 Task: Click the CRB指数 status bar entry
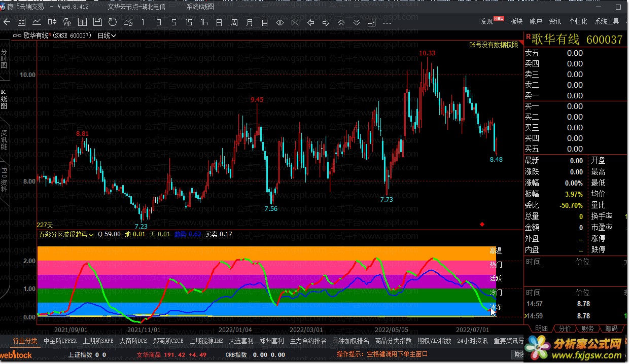pos(255,354)
